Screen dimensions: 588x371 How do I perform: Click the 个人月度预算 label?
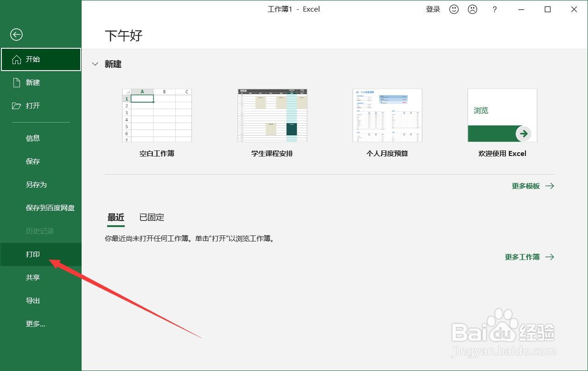coord(387,153)
